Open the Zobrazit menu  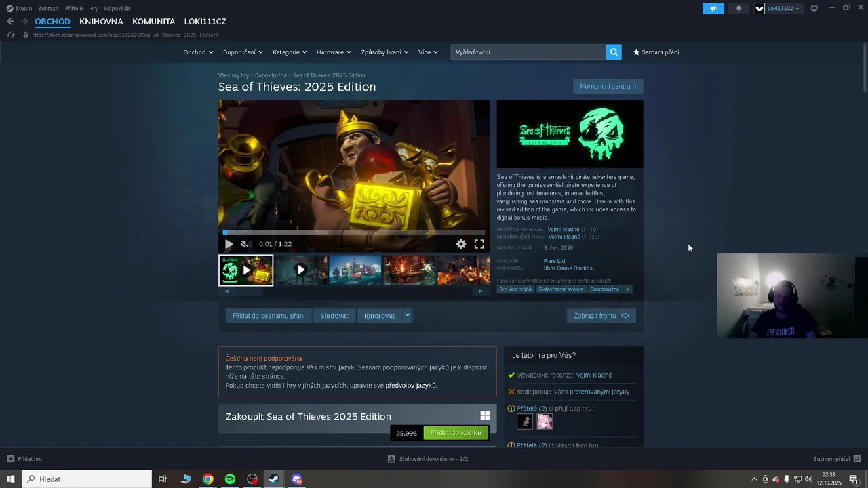[x=48, y=8]
